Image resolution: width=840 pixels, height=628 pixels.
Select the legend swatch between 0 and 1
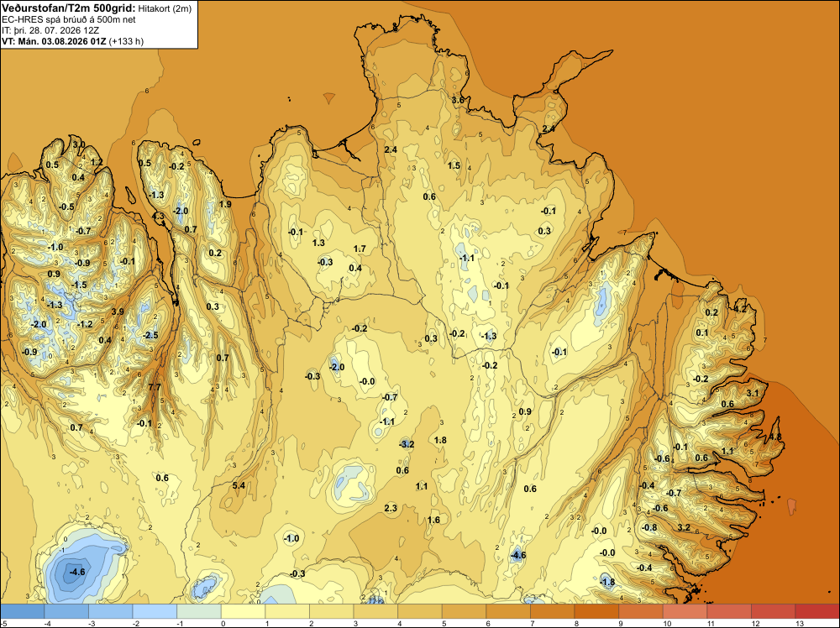point(244,611)
